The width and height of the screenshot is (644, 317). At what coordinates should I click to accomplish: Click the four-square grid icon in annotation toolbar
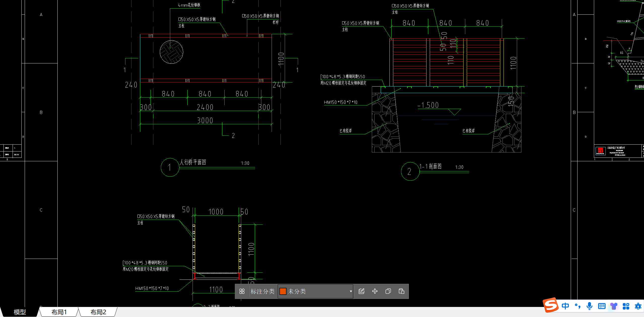click(x=242, y=291)
